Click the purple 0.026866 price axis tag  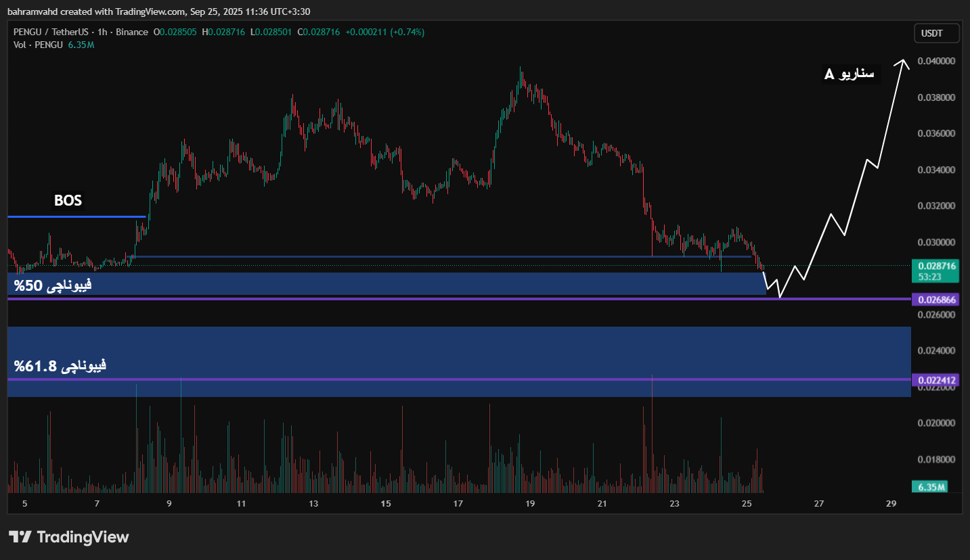[935, 299]
